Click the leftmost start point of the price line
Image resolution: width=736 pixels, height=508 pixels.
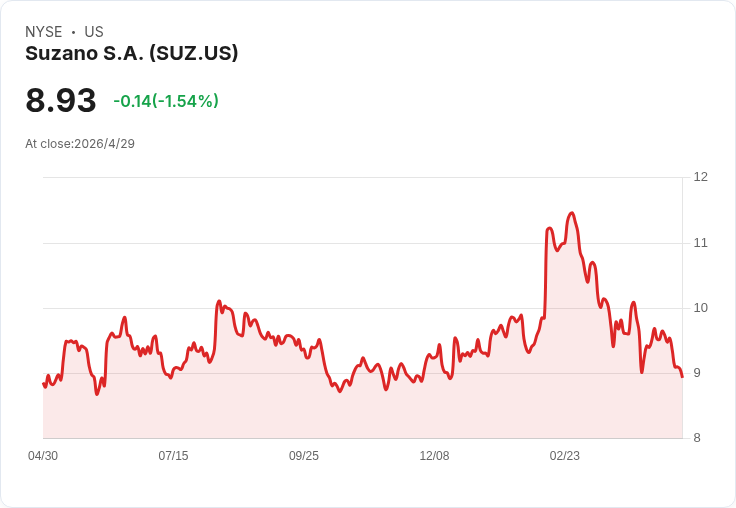(x=43, y=384)
